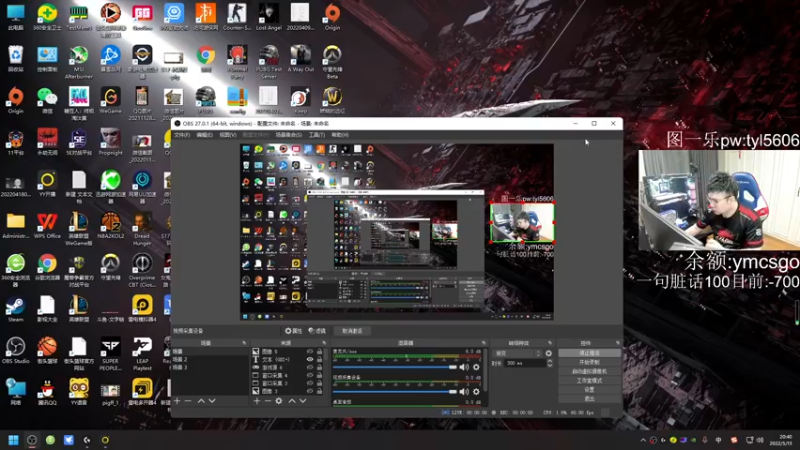
Task: Open 视频采集设备 mixer channel settings gear menu
Action: point(476,392)
